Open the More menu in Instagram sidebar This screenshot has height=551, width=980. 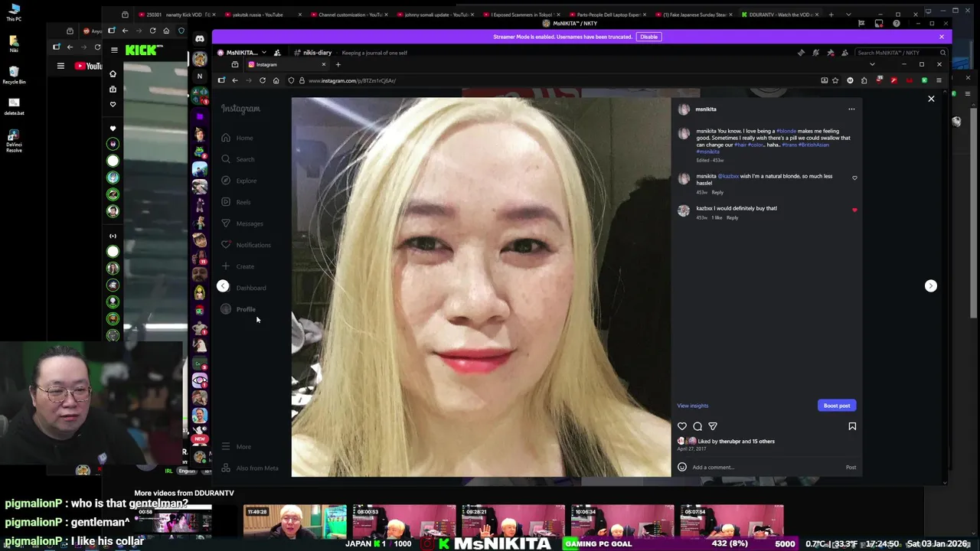click(x=236, y=446)
